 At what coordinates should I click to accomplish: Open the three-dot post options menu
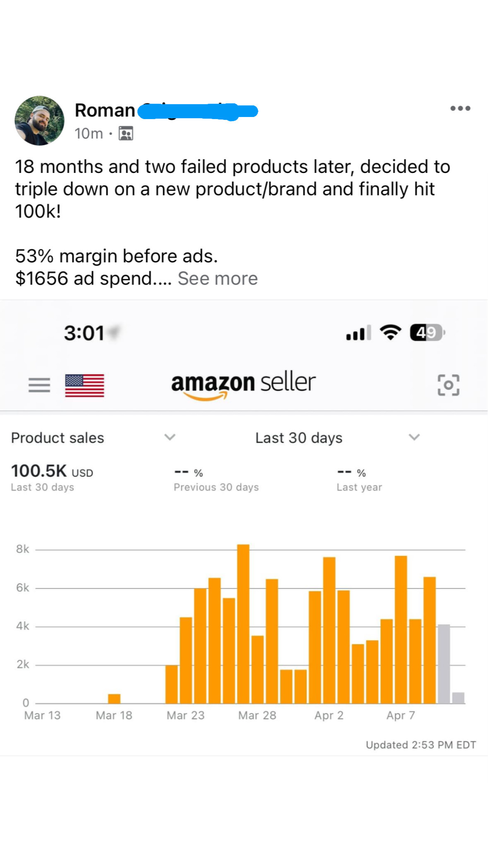point(460,108)
